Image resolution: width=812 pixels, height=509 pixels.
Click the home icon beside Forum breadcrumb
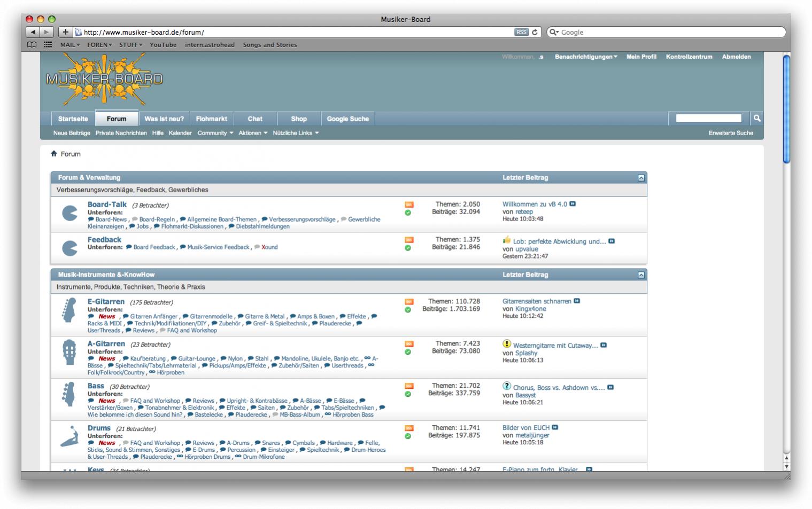[x=54, y=154]
